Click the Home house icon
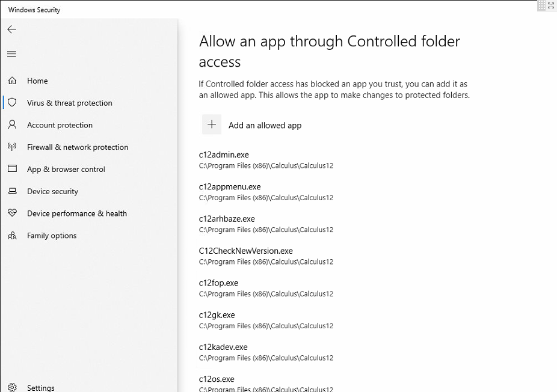The width and height of the screenshot is (557, 392). coord(12,81)
